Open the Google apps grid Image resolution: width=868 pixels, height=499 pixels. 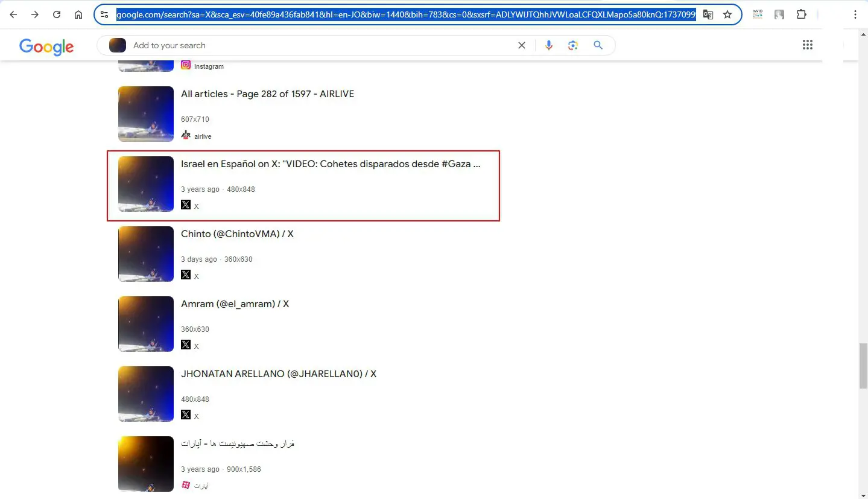[x=808, y=45]
